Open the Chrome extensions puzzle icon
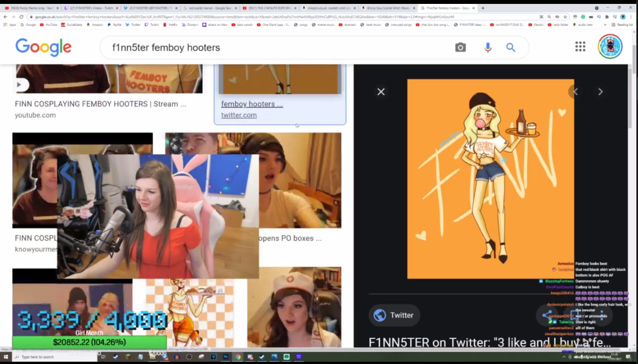Viewport: 638px width, 364px height. click(607, 17)
